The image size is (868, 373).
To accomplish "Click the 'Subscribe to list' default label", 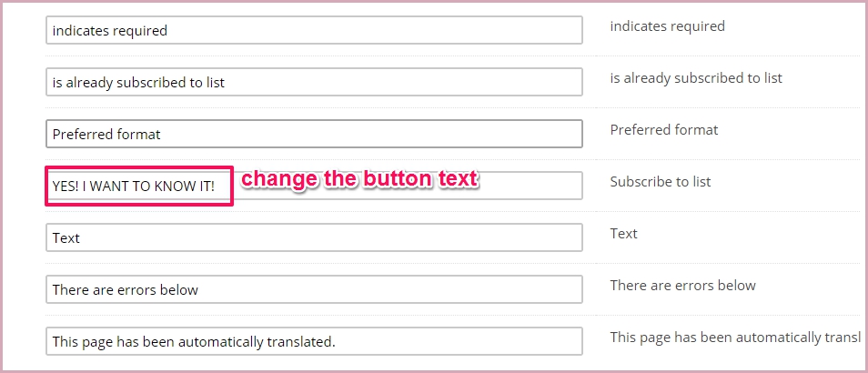I will 660,182.
